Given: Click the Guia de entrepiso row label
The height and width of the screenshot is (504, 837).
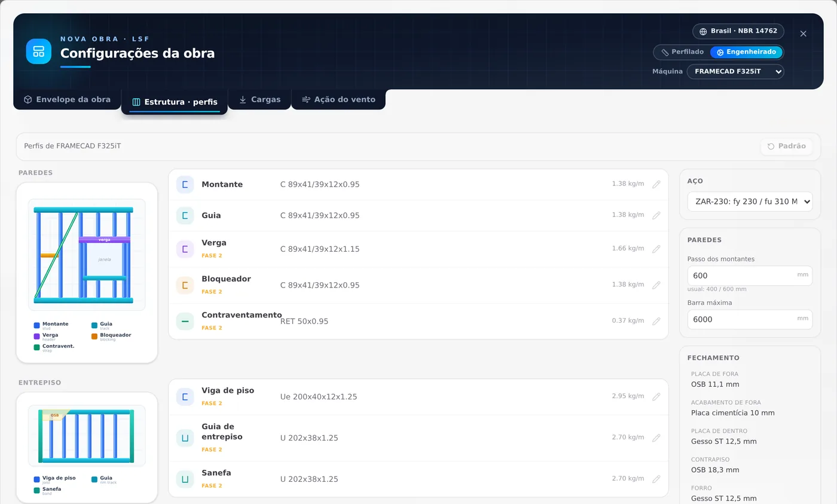Looking at the screenshot, I should pos(222,432).
